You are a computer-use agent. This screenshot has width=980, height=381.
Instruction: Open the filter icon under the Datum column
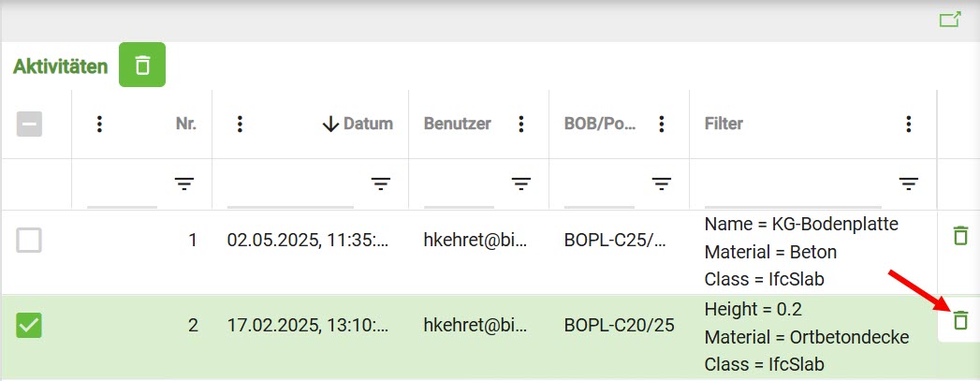(381, 184)
